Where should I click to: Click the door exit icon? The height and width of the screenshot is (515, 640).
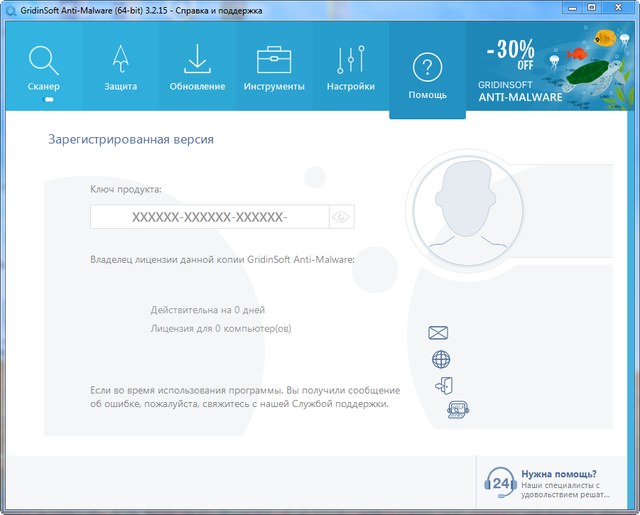443,385
